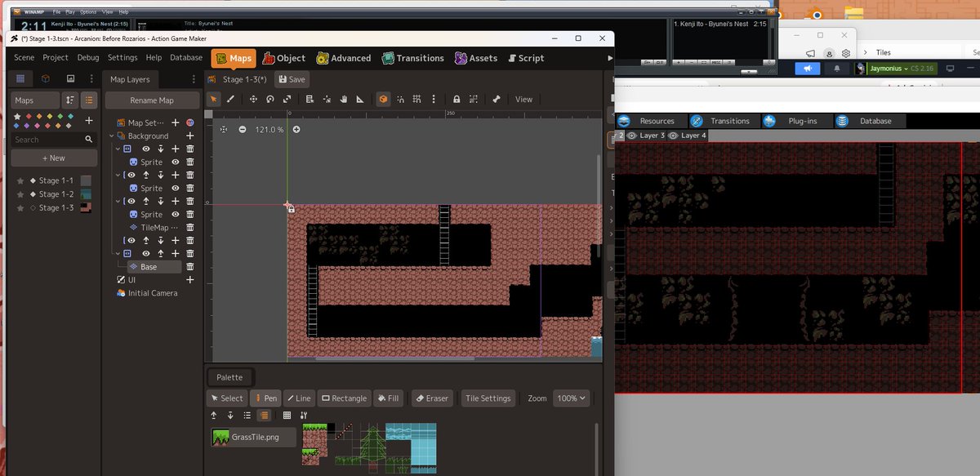Viewport: 980px width, 476px height.
Task: Zoom in the map canvas with the plus button
Action: [x=296, y=129]
